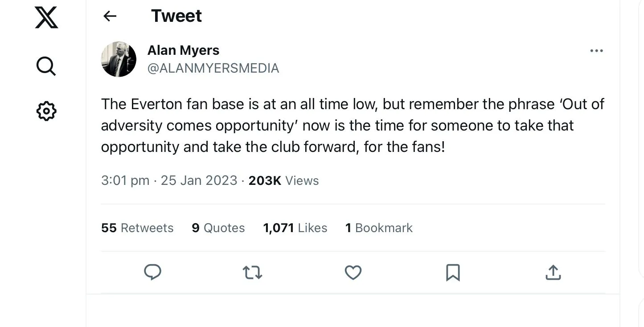This screenshot has width=644, height=327.
Task: Click the 3:01 pm 25 Jan 2023 timestamp
Action: [x=169, y=180]
